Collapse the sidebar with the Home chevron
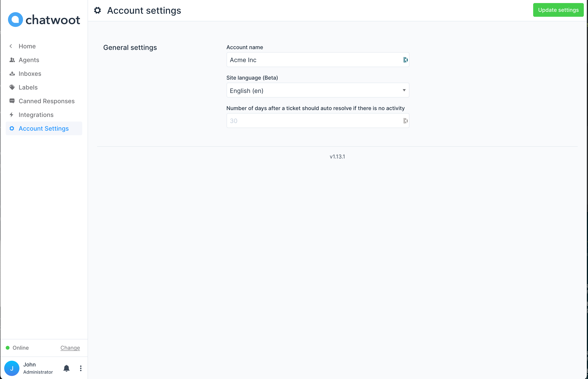 (11, 46)
